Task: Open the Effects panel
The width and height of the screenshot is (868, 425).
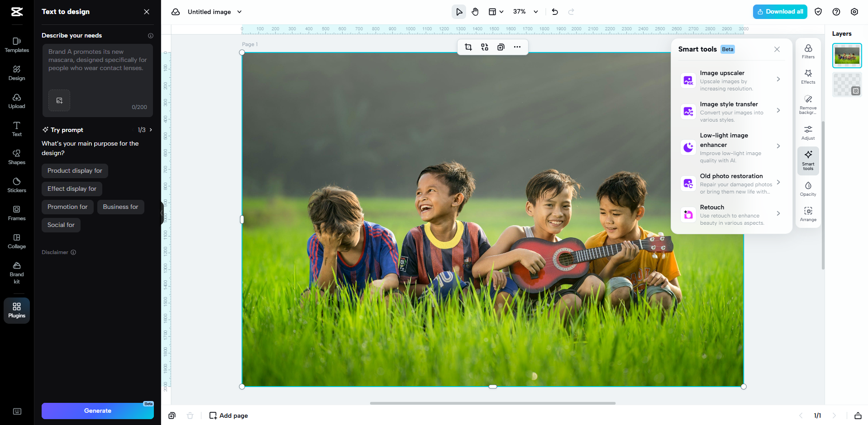Action: coord(808,77)
